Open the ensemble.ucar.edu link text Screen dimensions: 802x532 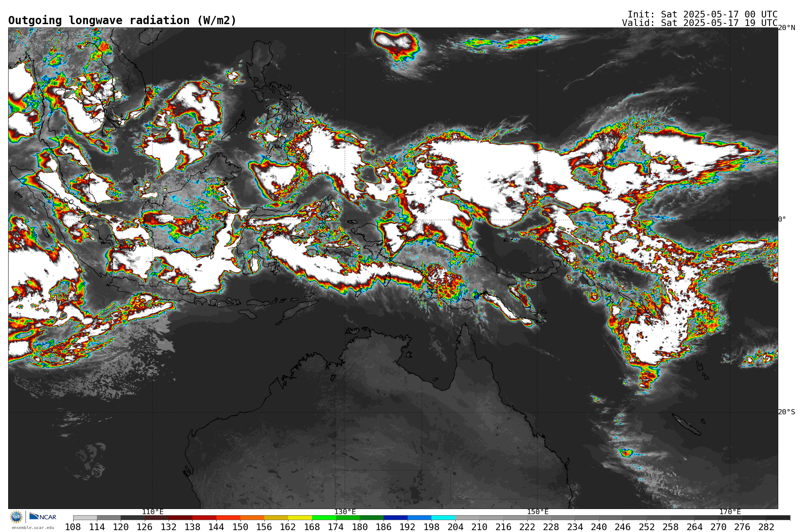(33, 528)
